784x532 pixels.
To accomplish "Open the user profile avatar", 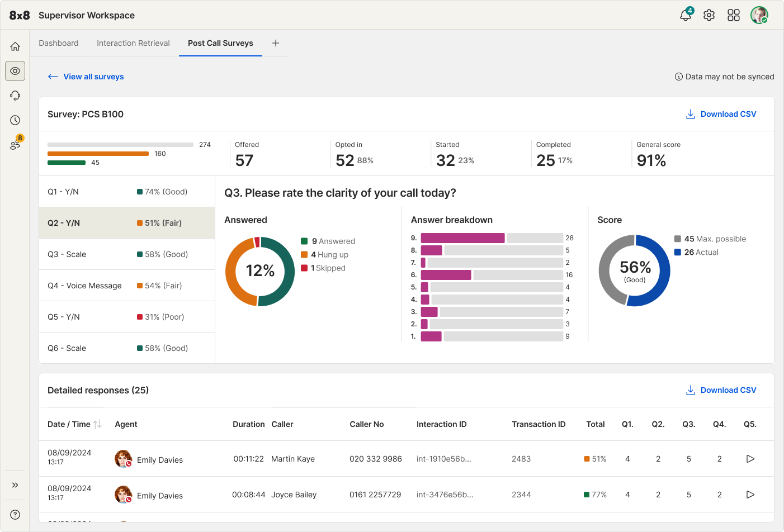I will 759,15.
